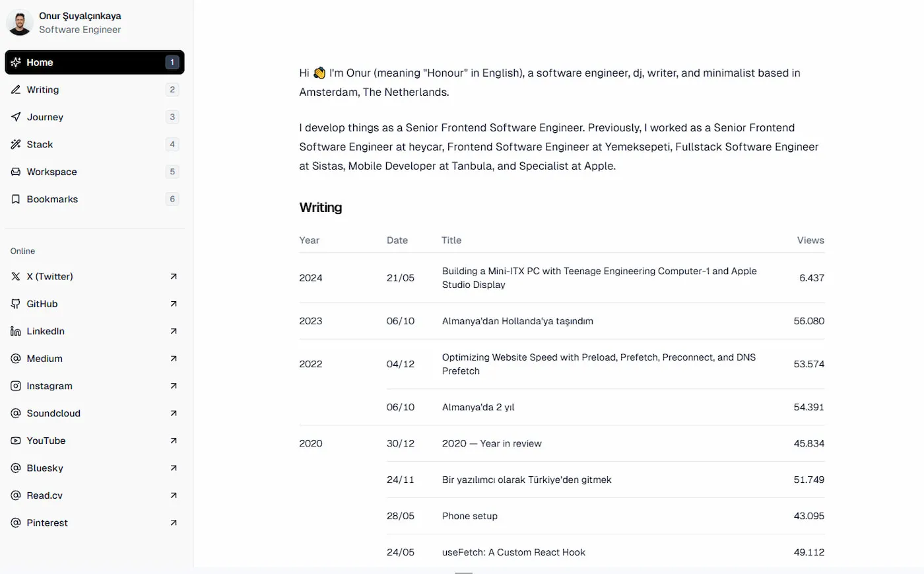Click the Workspace icon
The height and width of the screenshot is (574, 924).
click(x=16, y=172)
